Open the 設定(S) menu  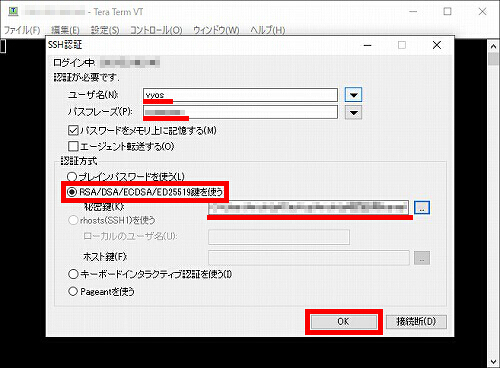(x=105, y=30)
